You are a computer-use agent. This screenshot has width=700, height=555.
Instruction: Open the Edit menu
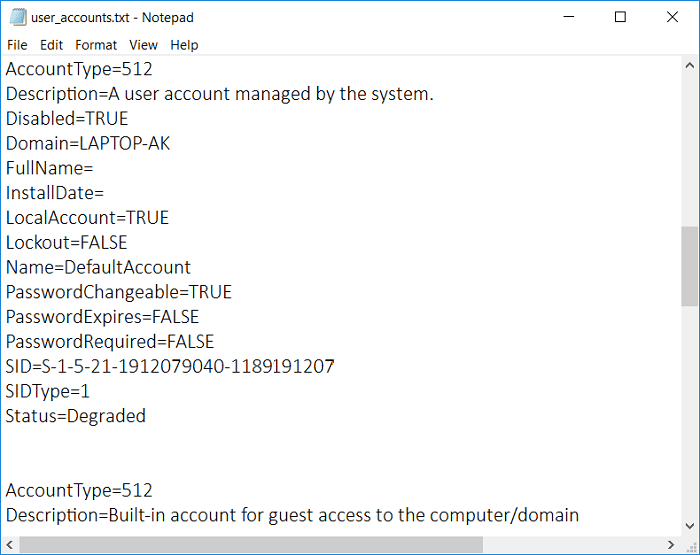(51, 45)
